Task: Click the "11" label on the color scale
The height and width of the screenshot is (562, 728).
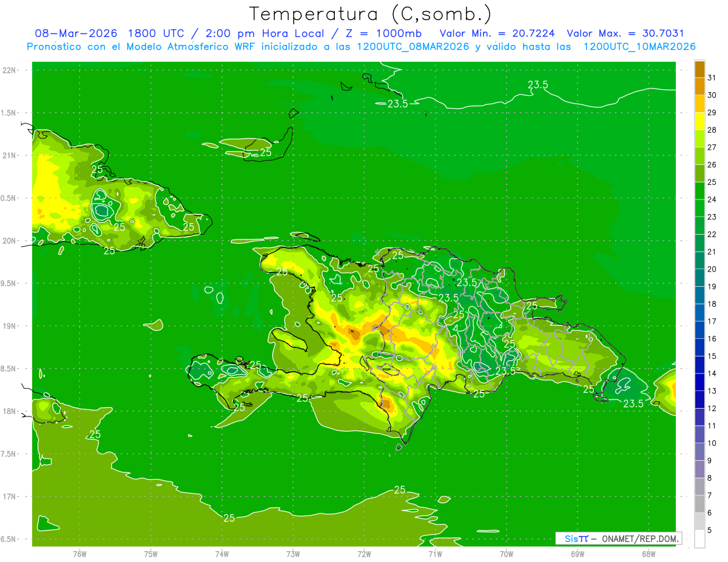Action: tap(712, 426)
